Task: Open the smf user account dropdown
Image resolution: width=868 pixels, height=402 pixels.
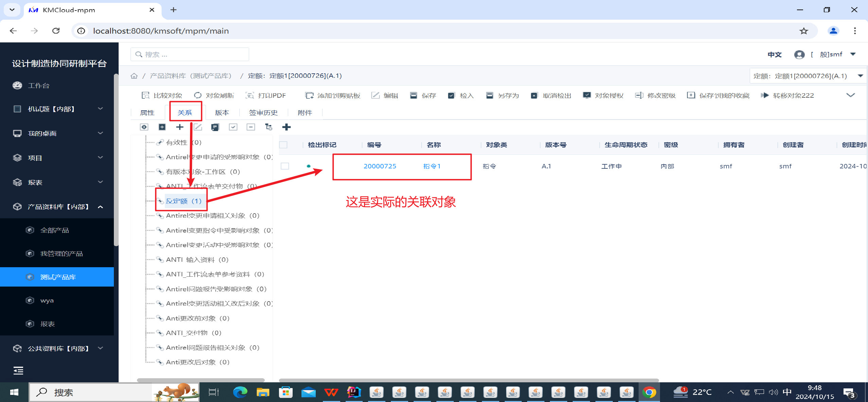Action: click(x=825, y=54)
